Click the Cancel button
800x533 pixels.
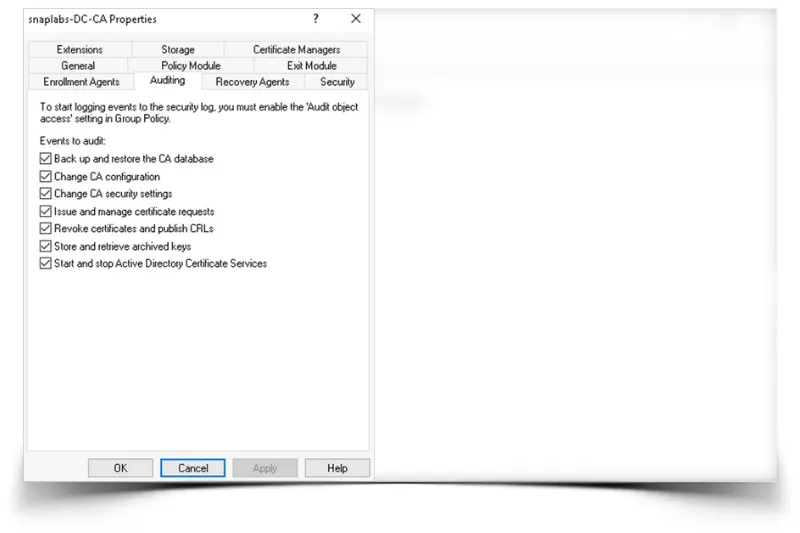[193, 468]
